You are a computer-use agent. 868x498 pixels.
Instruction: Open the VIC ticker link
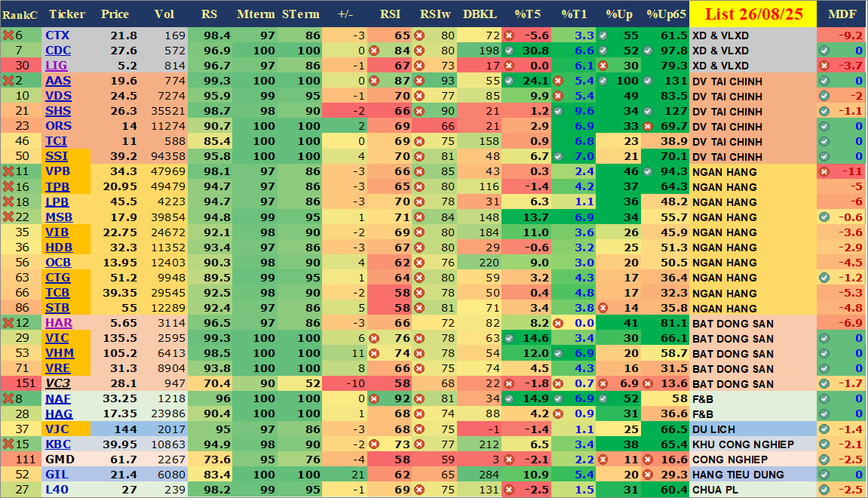pos(57,339)
